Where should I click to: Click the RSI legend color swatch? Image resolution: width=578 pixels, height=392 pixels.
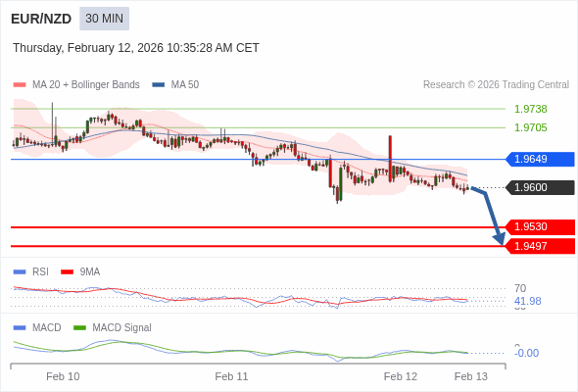(x=20, y=272)
